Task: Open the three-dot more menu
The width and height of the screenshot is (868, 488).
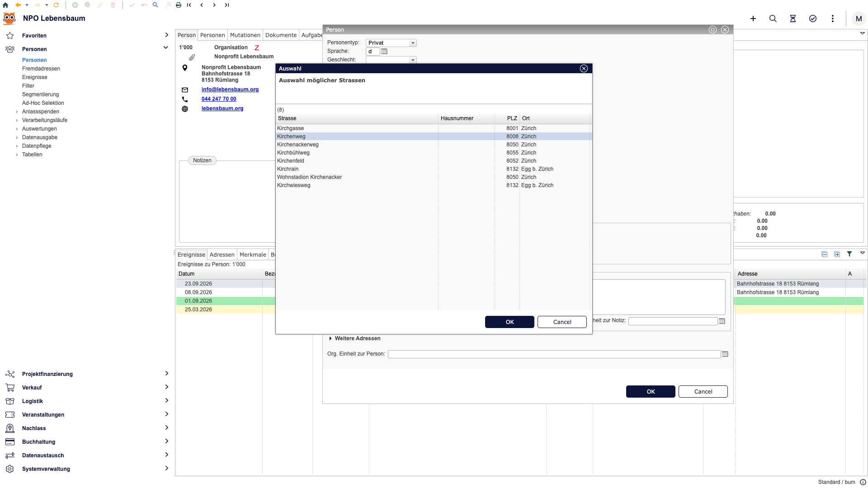Action: (833, 19)
